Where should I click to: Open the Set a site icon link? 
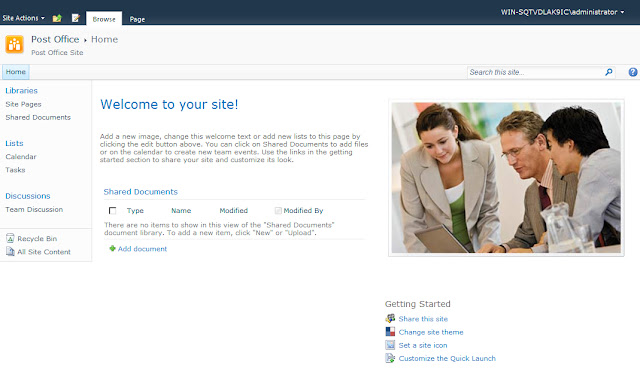click(423, 345)
